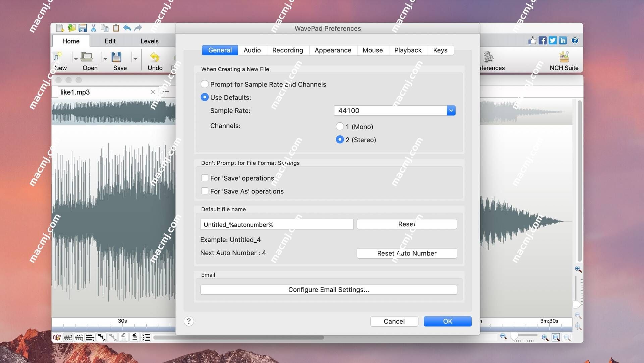This screenshot has width=644, height=363.
Task: Click the dialog help question mark button
Action: 189,321
